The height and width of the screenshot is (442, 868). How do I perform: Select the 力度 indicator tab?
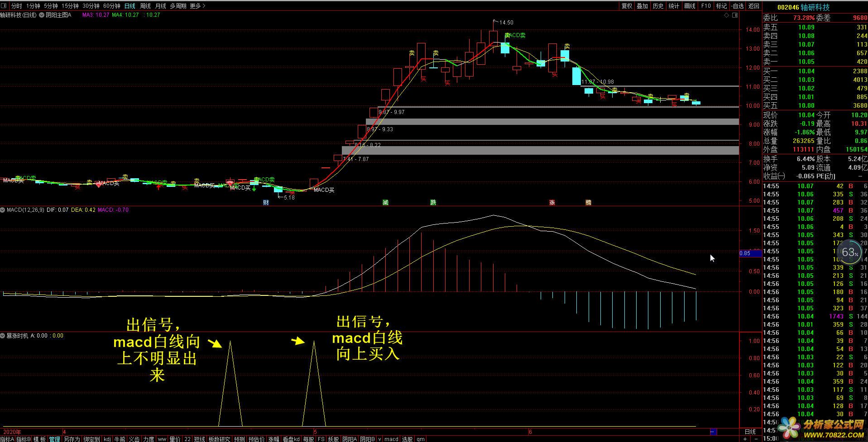[x=149, y=439]
